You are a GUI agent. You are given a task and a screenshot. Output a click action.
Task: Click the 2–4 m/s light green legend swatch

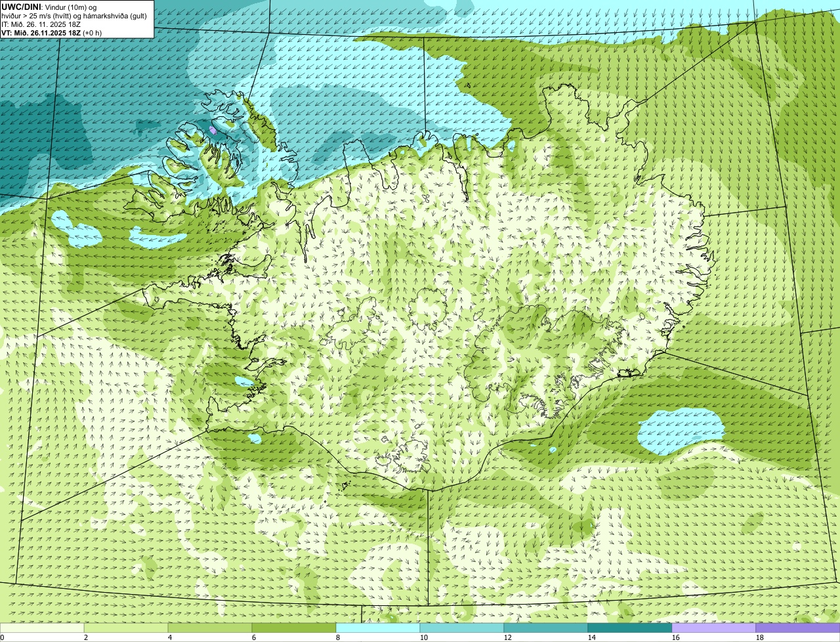126,628
